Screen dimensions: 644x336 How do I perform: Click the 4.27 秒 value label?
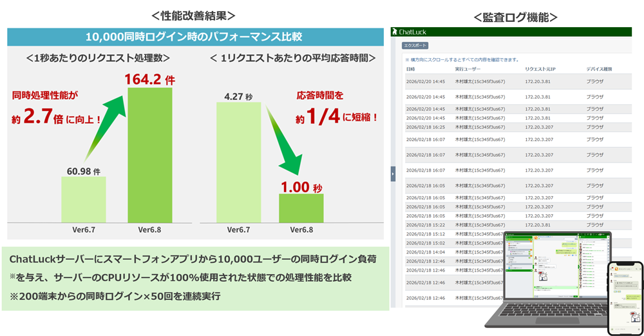[238, 97]
